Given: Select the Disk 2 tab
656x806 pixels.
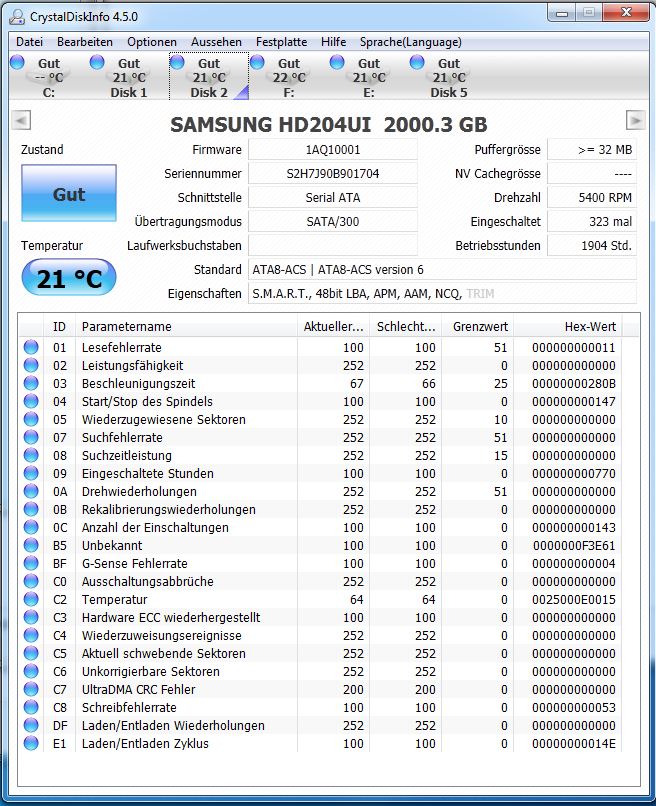Looking at the screenshot, I should click(x=209, y=77).
